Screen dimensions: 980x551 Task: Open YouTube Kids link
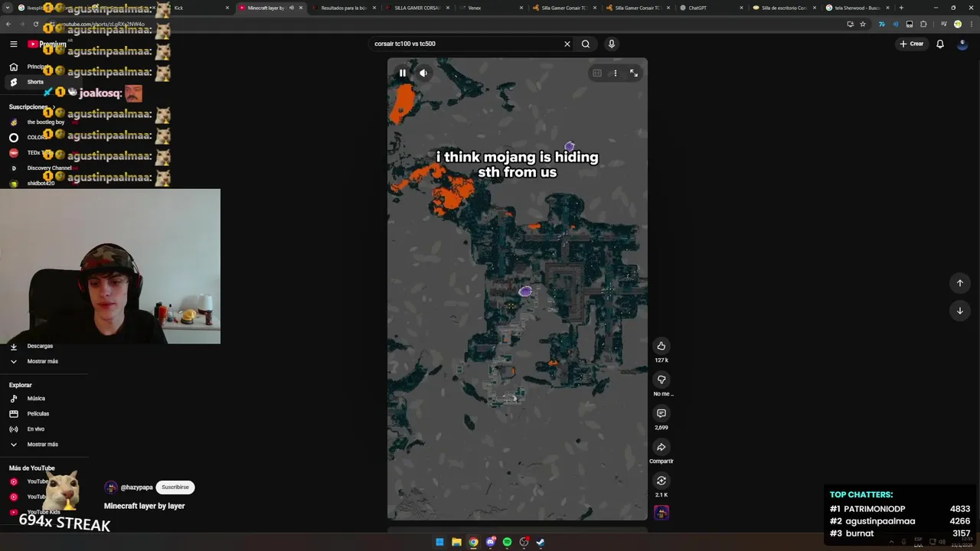coord(44,512)
